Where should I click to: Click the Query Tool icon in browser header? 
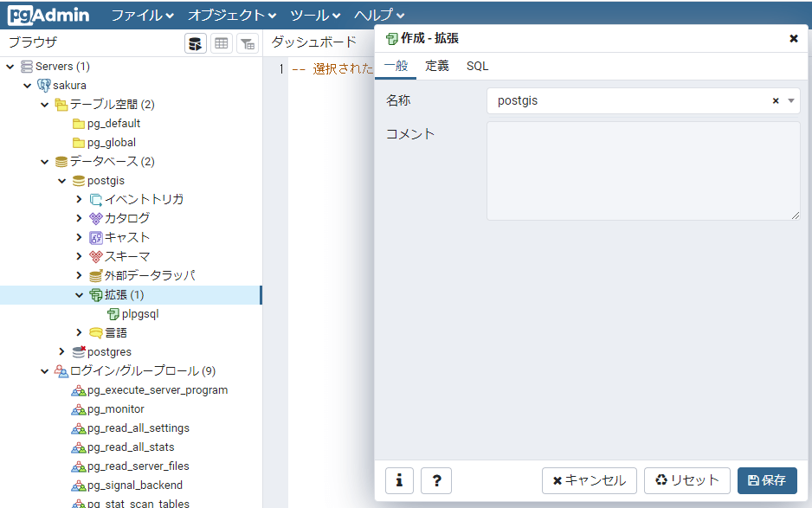[x=196, y=43]
